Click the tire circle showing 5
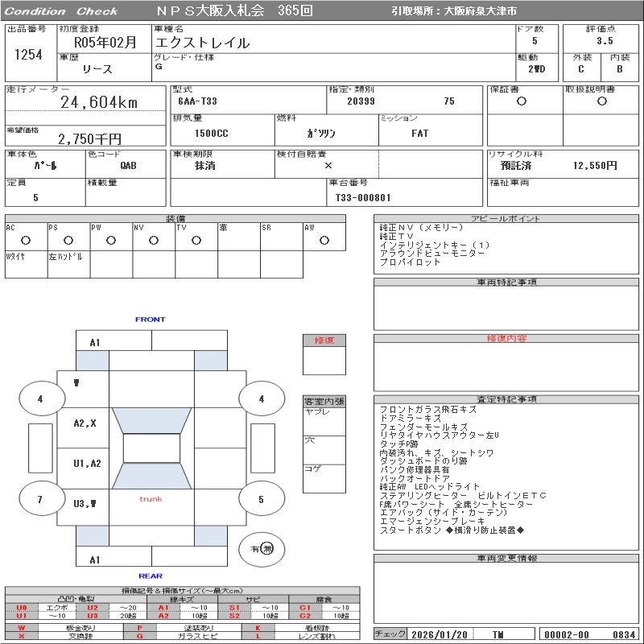The width and height of the screenshot is (644, 644). (x=261, y=500)
